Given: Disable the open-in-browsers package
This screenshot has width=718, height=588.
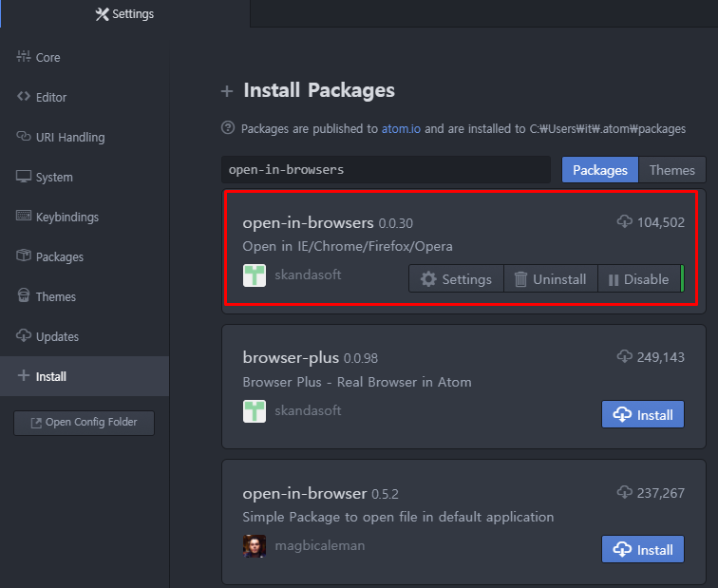Looking at the screenshot, I should (x=639, y=279).
